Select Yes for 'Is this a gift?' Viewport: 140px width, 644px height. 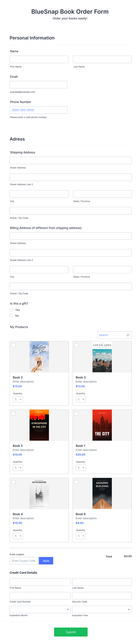pyautogui.click(x=11, y=310)
